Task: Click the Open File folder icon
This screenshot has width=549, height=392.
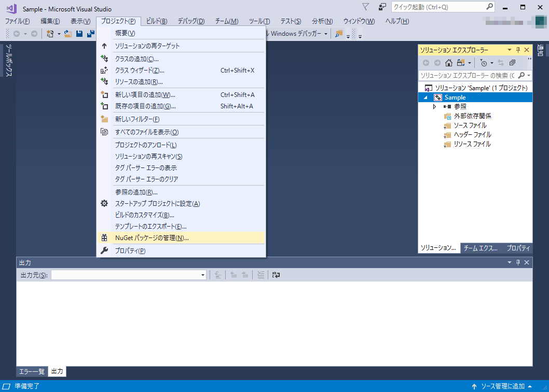Action: click(68, 34)
